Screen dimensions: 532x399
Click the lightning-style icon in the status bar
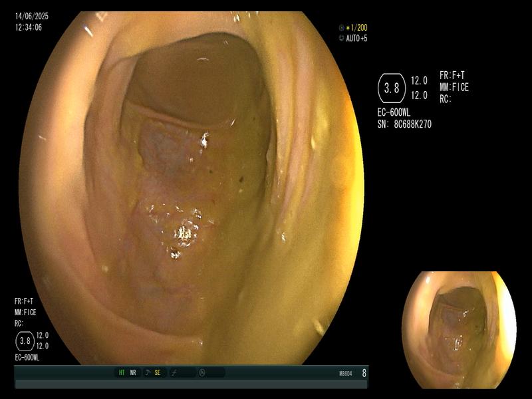tap(174, 373)
